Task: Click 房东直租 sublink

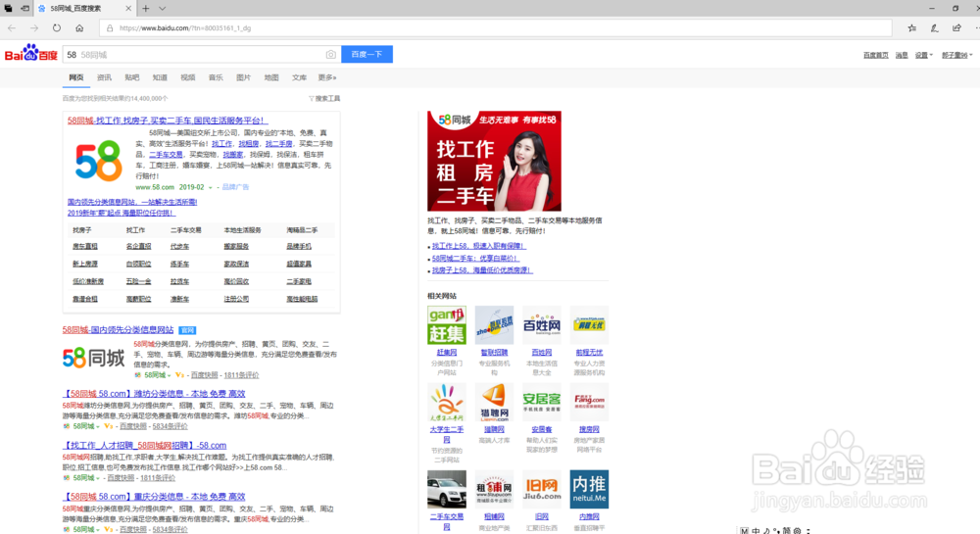Action: 85,247
